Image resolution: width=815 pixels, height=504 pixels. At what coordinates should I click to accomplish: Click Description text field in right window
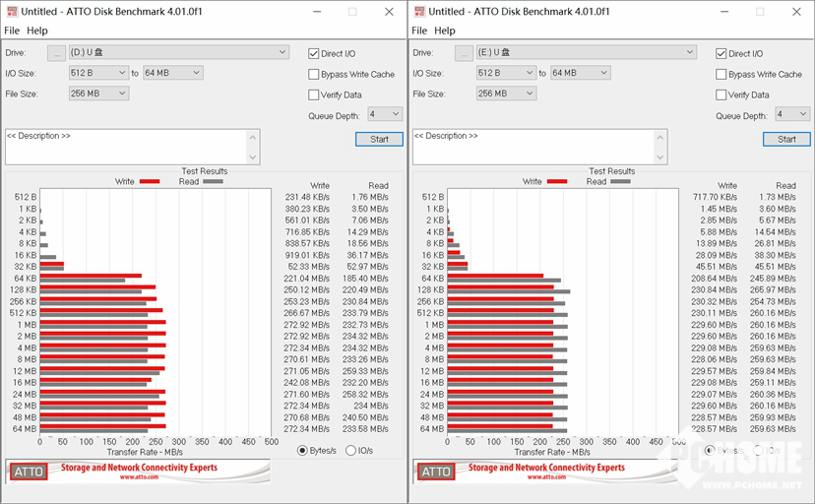pyautogui.click(x=533, y=147)
